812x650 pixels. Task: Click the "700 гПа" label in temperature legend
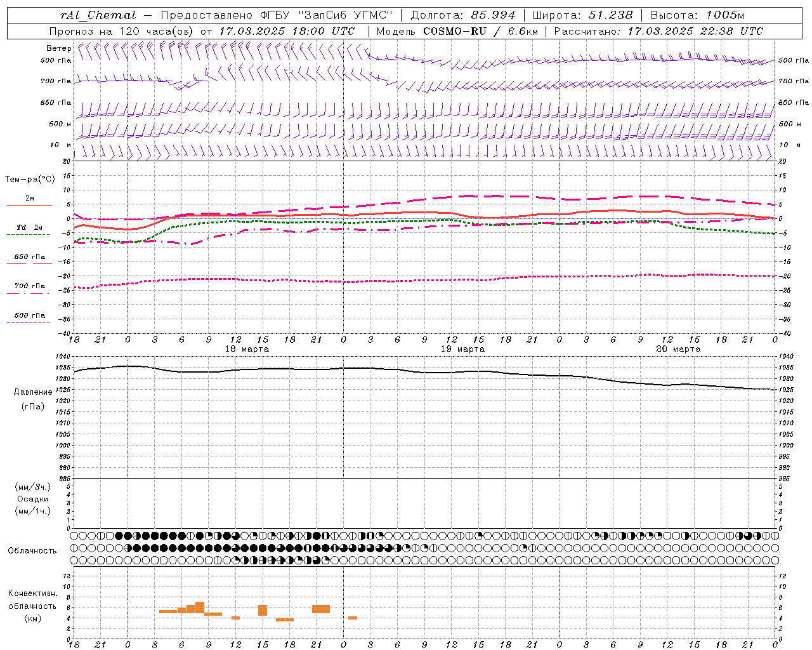pos(30,286)
